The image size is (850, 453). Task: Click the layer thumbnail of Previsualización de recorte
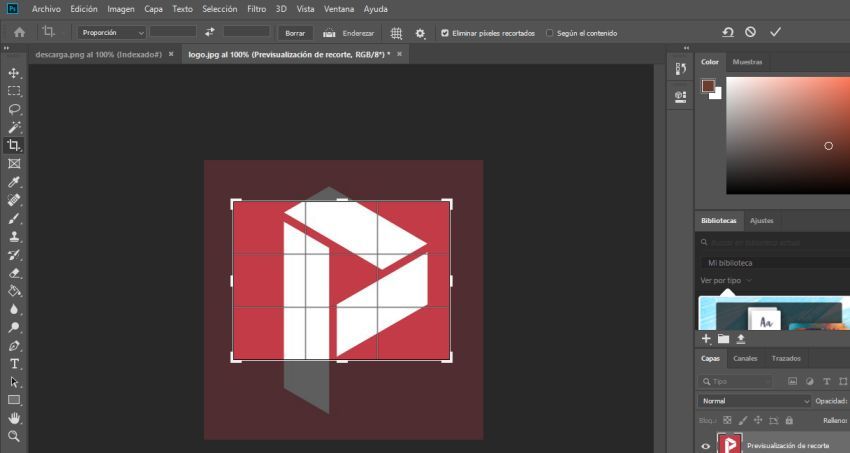click(x=729, y=443)
